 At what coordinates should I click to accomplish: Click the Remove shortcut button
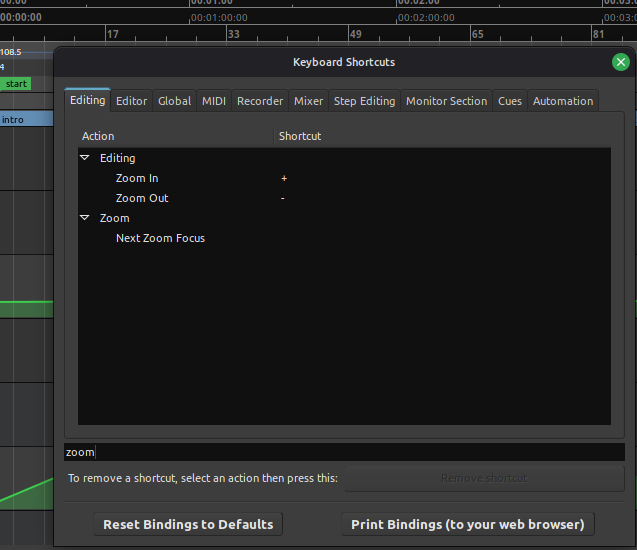(484, 478)
